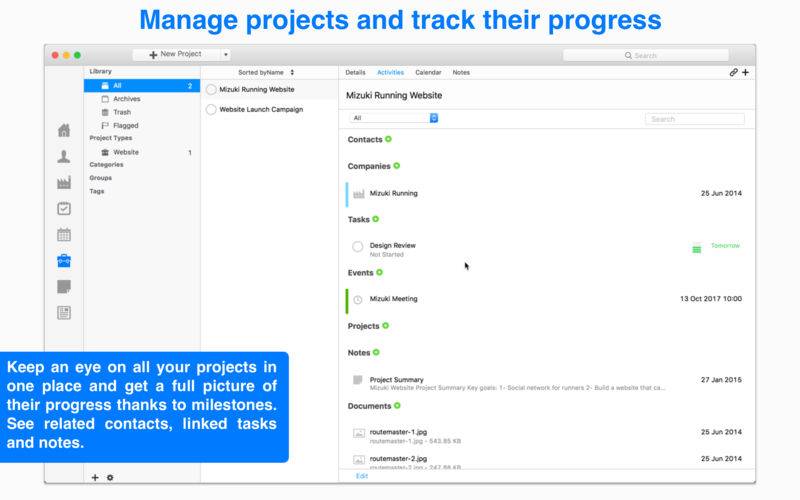Click the link chain icon
Viewport: 800px width, 500px height.
[734, 72]
